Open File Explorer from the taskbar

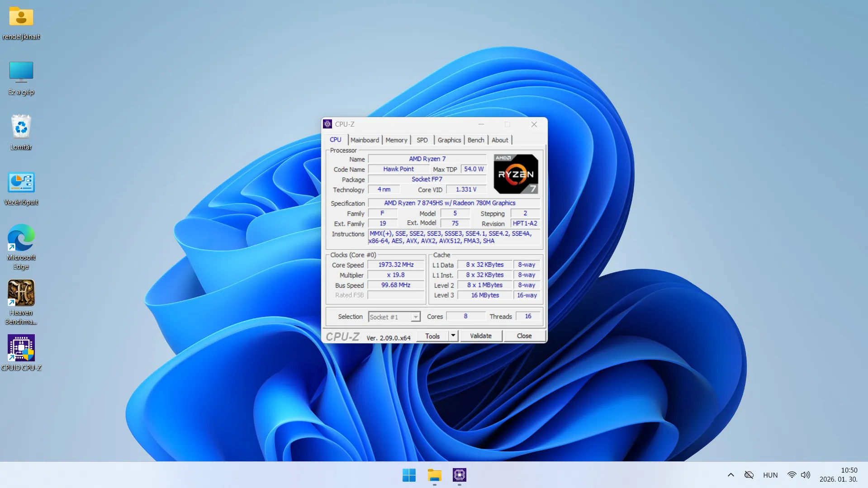434,475
